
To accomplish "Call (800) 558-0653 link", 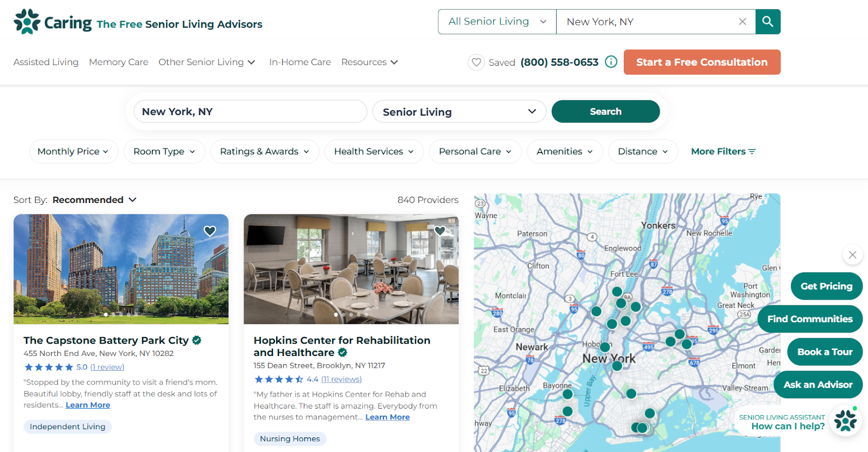I will (x=559, y=62).
